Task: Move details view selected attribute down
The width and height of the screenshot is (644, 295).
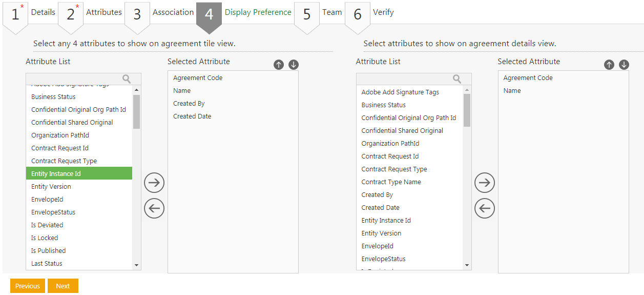Action: (x=624, y=65)
